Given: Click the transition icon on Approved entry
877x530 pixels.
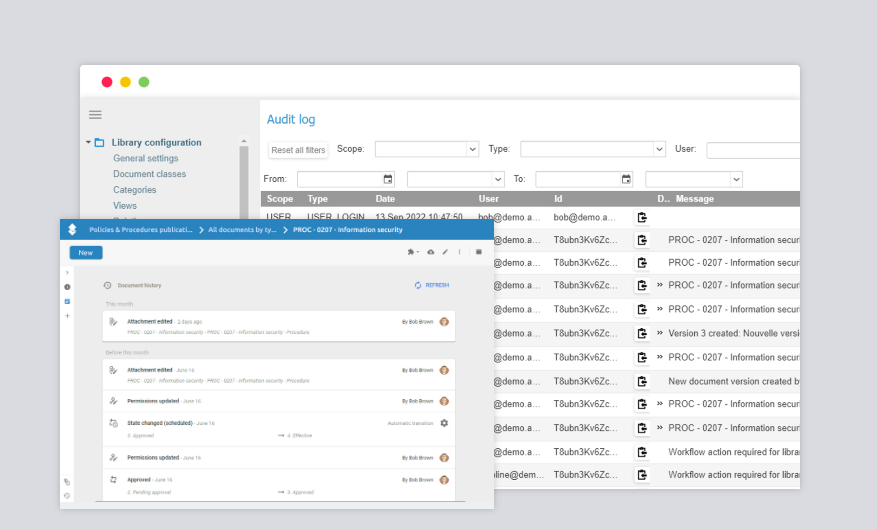Looking at the screenshot, I should (114, 480).
